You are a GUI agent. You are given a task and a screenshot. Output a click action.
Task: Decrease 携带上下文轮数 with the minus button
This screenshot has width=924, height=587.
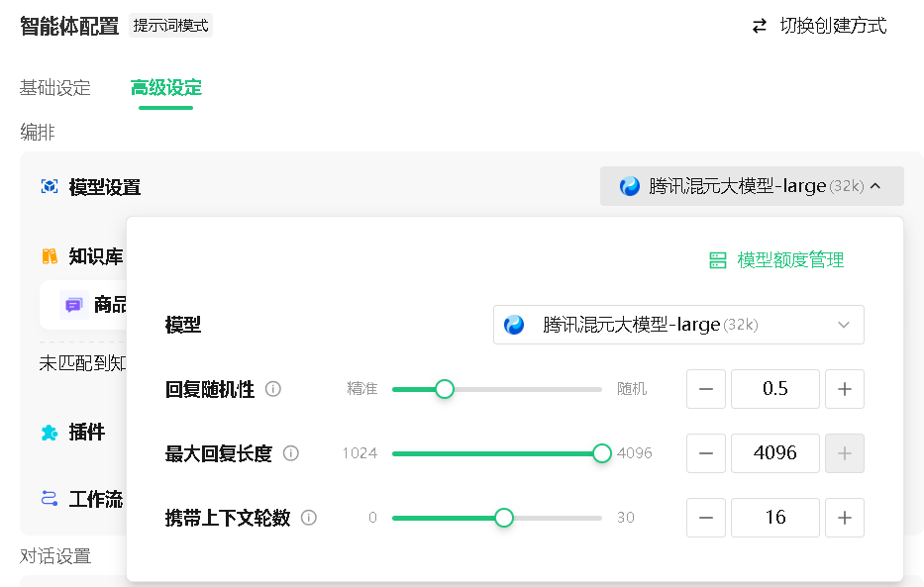(x=705, y=517)
